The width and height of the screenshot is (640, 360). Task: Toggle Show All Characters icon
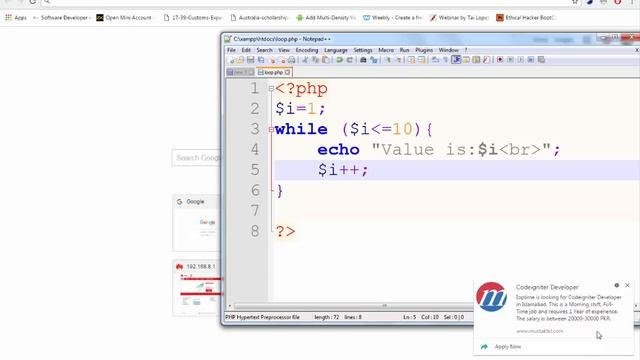446,60
